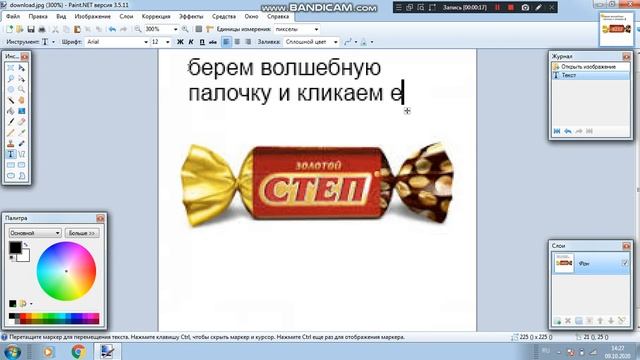Select the Rectangle Select tool
640x360 pixels.
click(11, 68)
